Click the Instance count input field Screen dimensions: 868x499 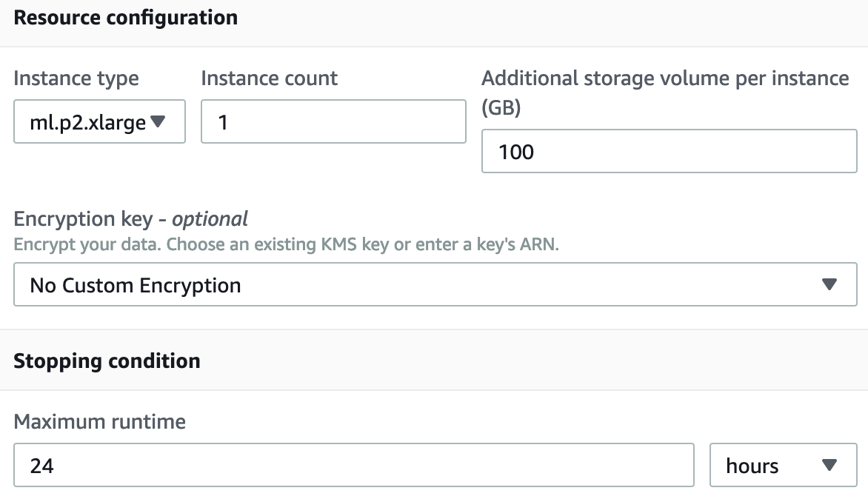coord(333,121)
